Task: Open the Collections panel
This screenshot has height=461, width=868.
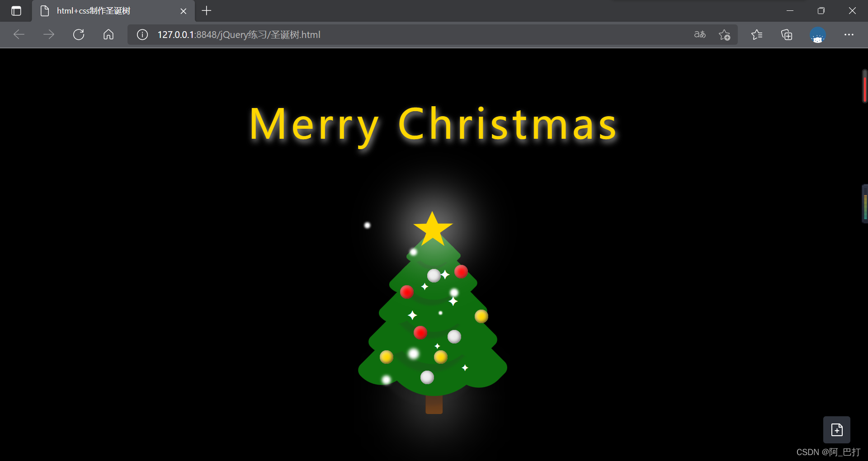Action: click(x=787, y=34)
